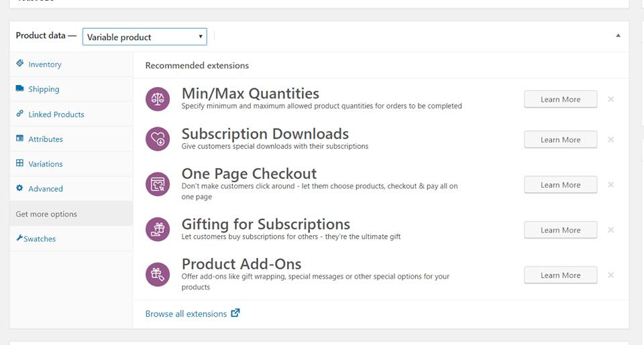
Task: Learn More about Subscription Downloads
Action: pyautogui.click(x=560, y=139)
